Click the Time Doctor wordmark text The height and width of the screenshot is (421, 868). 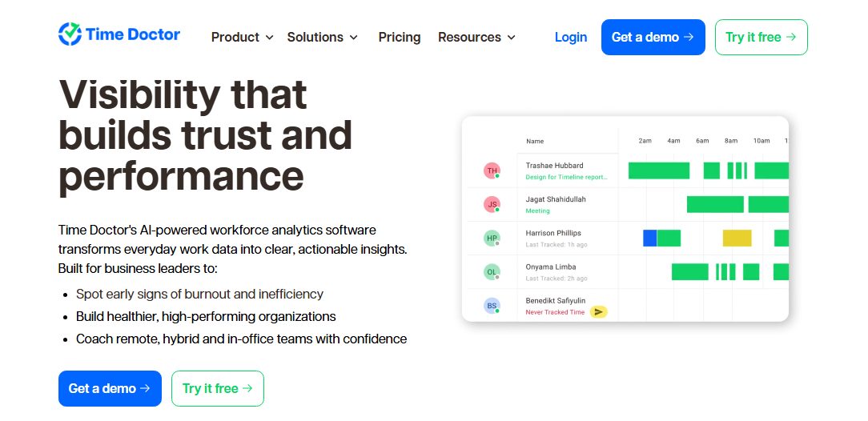coord(133,34)
